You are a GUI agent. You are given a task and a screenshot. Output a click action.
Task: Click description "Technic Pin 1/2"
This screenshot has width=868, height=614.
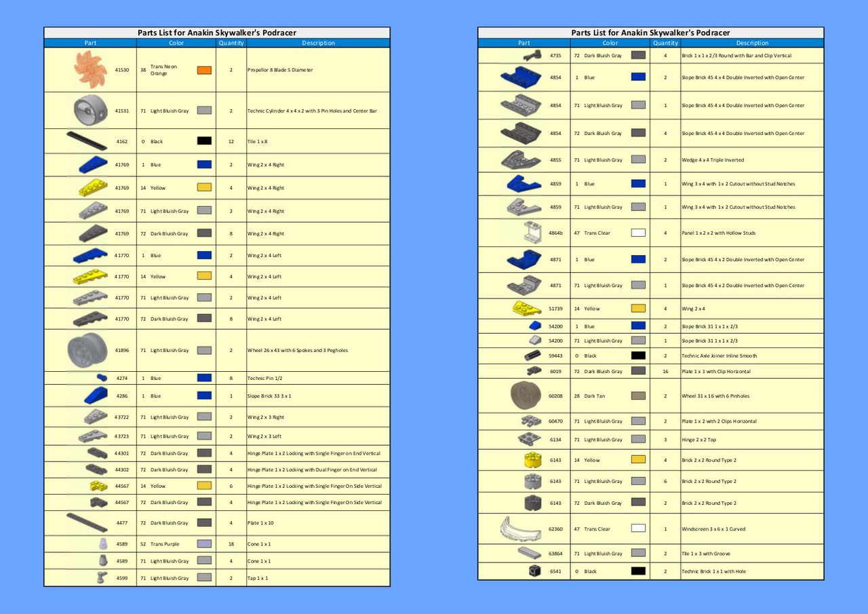click(x=264, y=377)
